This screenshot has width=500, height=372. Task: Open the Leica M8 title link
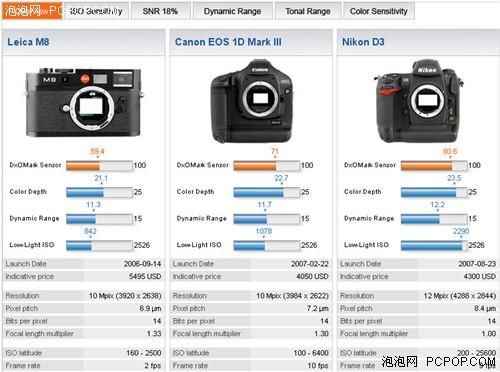[28, 42]
